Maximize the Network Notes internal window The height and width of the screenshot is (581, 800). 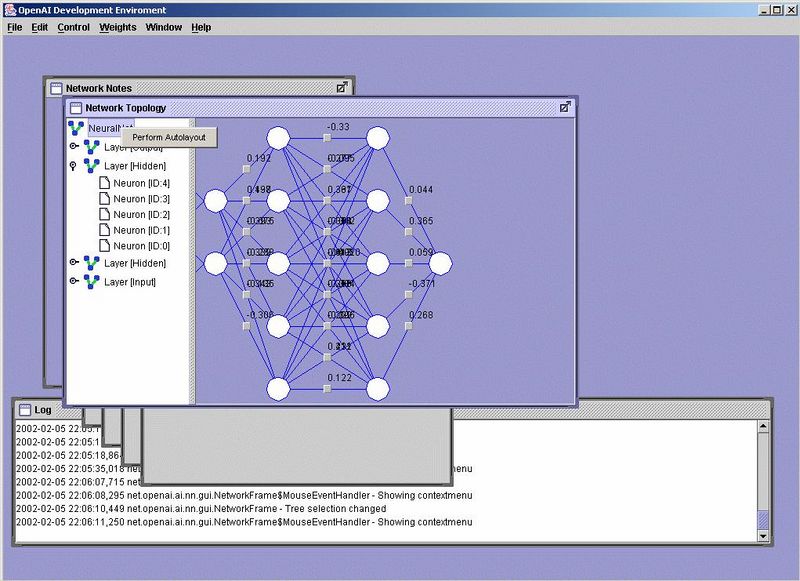point(342,87)
